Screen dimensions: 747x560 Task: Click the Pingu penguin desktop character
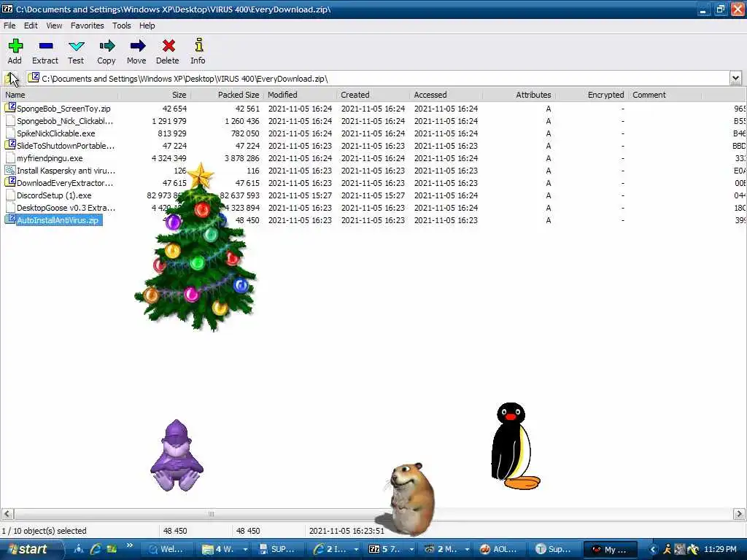514,446
